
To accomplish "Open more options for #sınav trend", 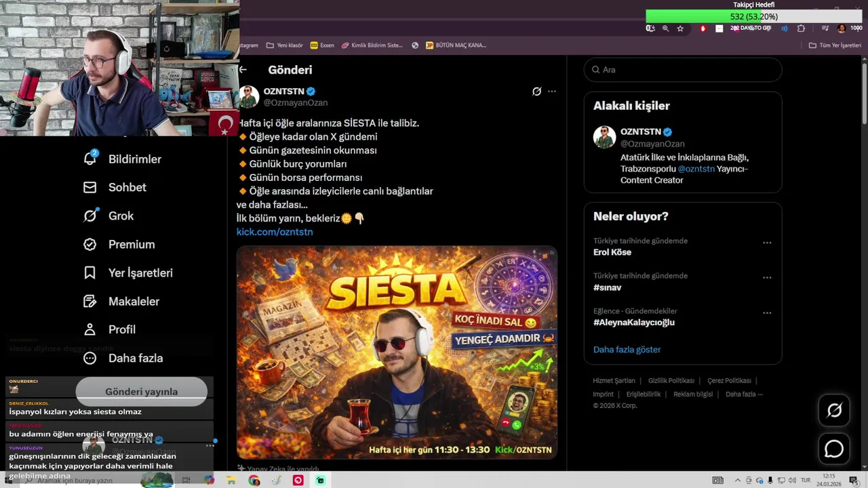I will (x=767, y=278).
